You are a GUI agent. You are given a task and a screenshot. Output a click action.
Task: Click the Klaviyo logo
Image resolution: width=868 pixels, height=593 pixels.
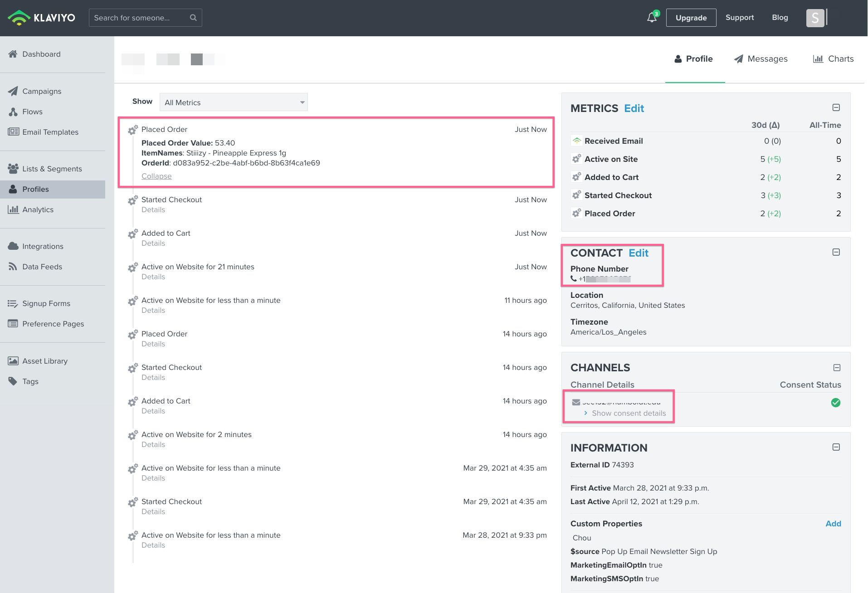pyautogui.click(x=41, y=17)
